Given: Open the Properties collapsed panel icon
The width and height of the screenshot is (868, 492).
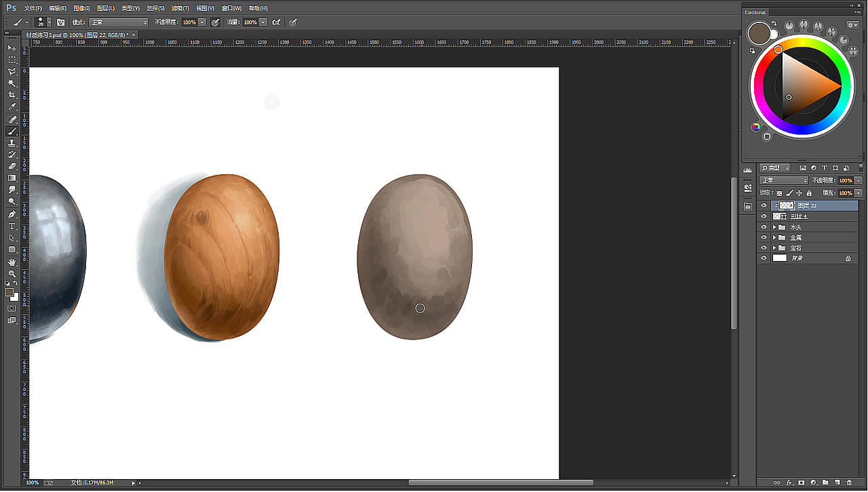Looking at the screenshot, I should (x=747, y=187).
